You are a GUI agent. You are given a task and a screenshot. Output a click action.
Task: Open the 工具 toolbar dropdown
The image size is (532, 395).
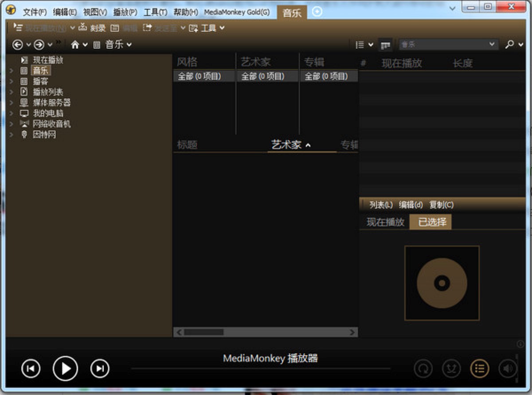207,28
